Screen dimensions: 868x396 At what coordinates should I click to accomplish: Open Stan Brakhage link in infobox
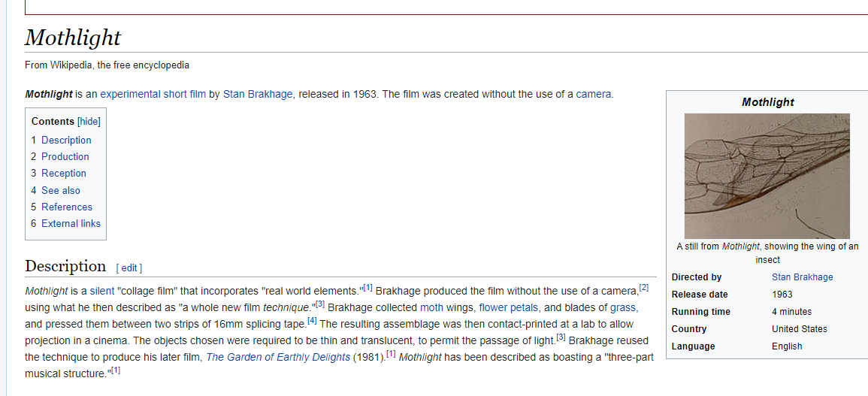(802, 277)
